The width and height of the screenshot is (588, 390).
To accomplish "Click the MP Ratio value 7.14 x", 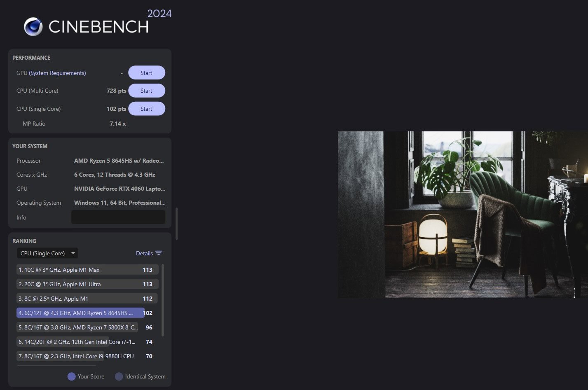I will point(118,124).
